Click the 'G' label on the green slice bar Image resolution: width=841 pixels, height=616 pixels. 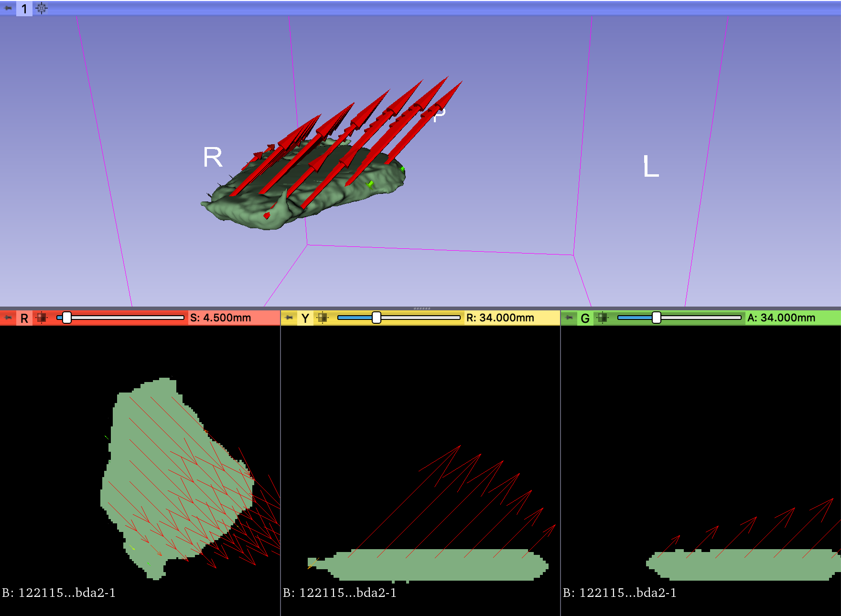(x=585, y=317)
